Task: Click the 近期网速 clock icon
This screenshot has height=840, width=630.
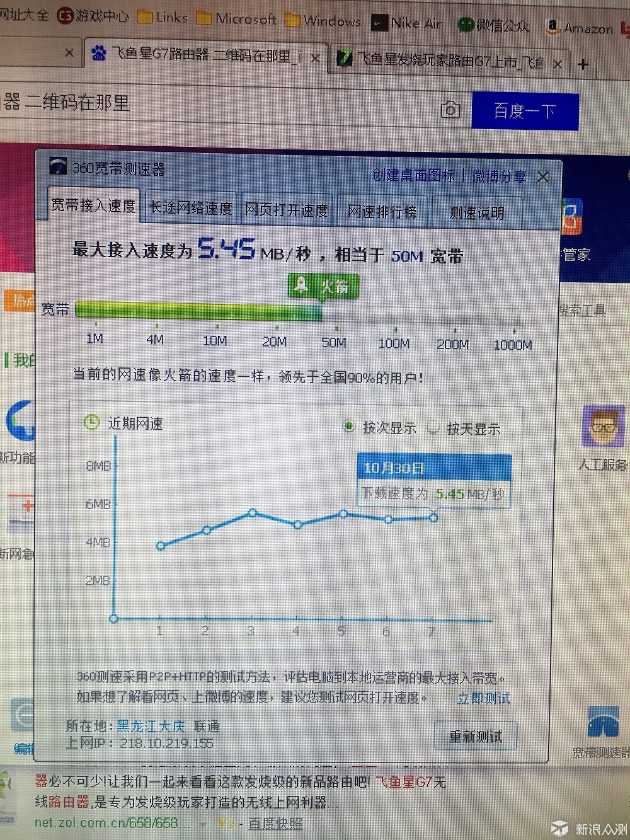Action: click(92, 422)
